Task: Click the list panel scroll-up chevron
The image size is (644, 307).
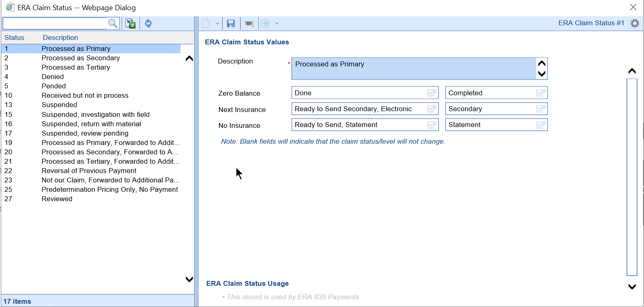Action: tap(189, 59)
